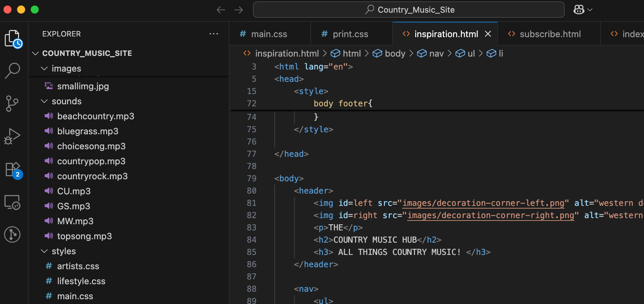The image size is (644, 304).
Task: Open the Search view icon
Action: click(x=13, y=71)
